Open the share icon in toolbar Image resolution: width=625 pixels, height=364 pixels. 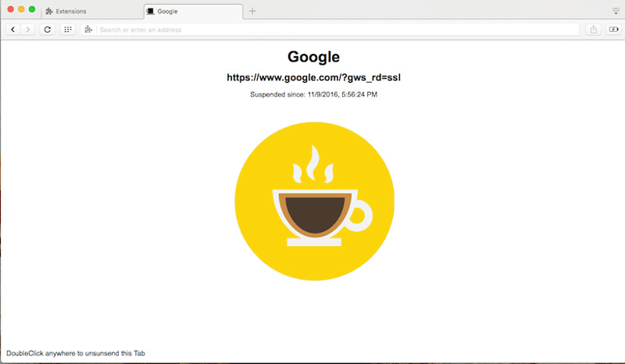click(x=593, y=30)
